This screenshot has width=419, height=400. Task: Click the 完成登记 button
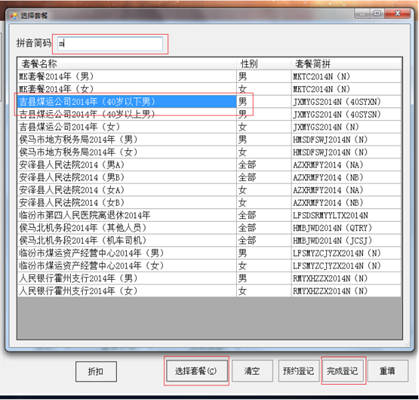click(x=342, y=371)
